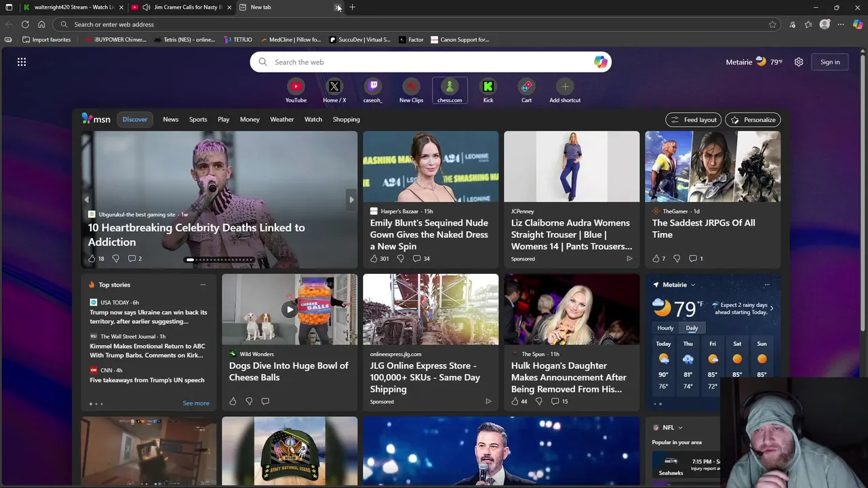Select the Play tab

(x=223, y=119)
